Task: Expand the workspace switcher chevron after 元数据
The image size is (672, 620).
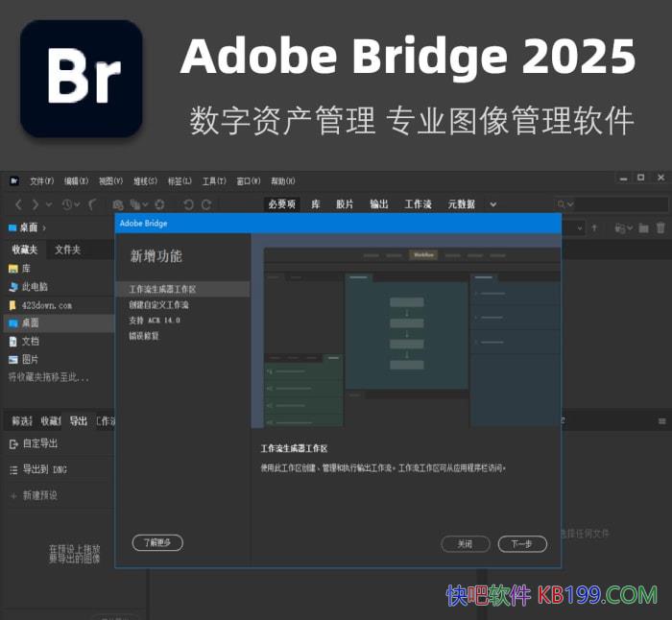Action: 493,204
